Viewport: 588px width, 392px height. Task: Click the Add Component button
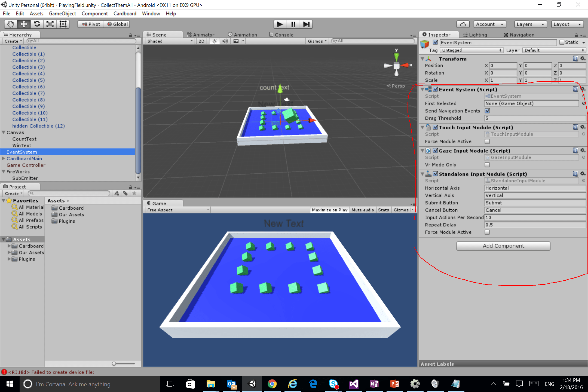(503, 246)
